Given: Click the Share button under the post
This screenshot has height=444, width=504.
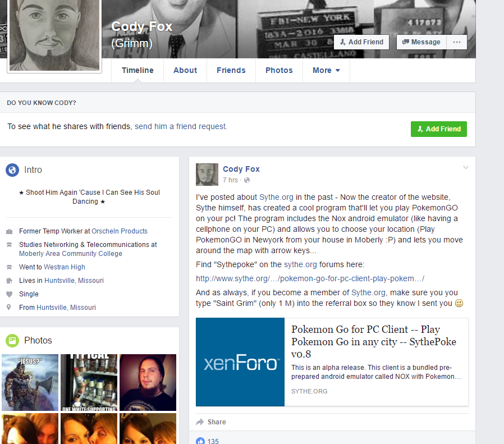Looking at the screenshot, I should [x=211, y=422].
